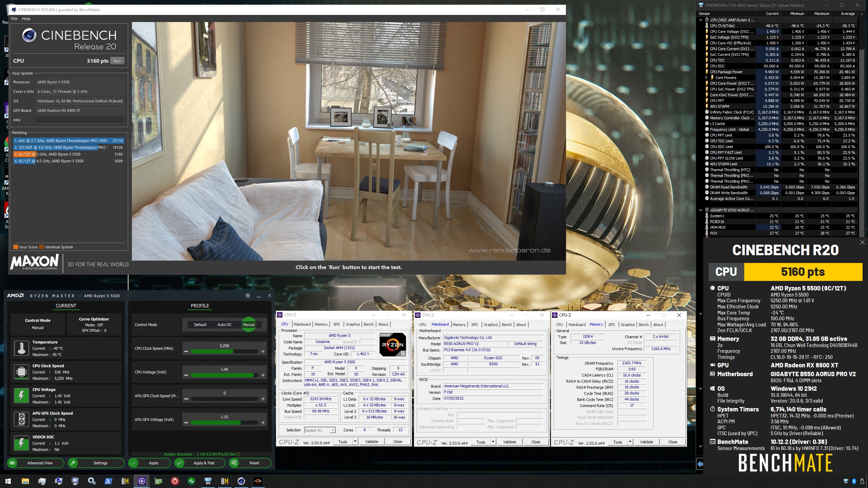Click the CPU Voltage slider bar
868x488 pixels.
point(224,375)
